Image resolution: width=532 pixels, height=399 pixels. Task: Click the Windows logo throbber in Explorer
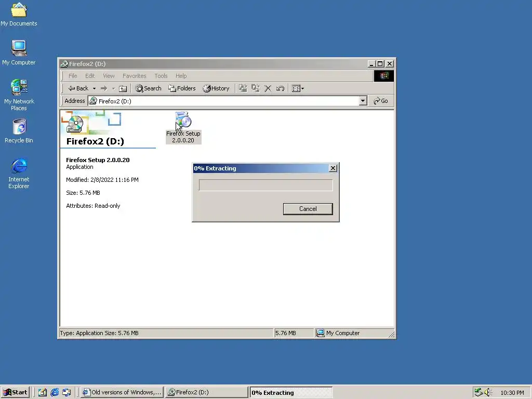click(384, 76)
